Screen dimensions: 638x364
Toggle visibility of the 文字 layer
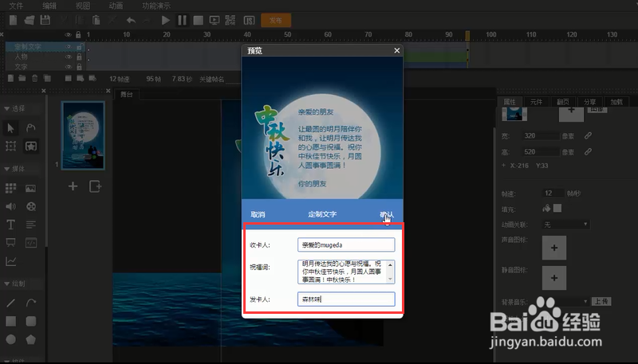click(x=69, y=67)
